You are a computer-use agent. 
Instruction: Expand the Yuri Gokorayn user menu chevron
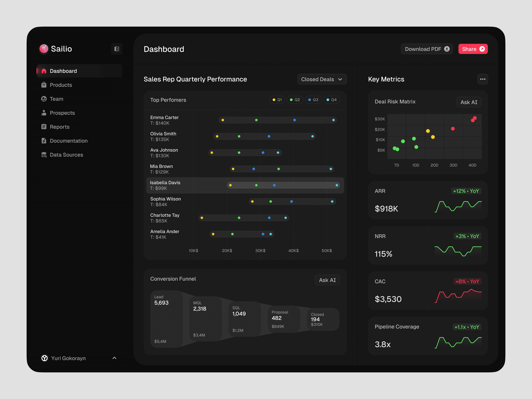tap(114, 358)
